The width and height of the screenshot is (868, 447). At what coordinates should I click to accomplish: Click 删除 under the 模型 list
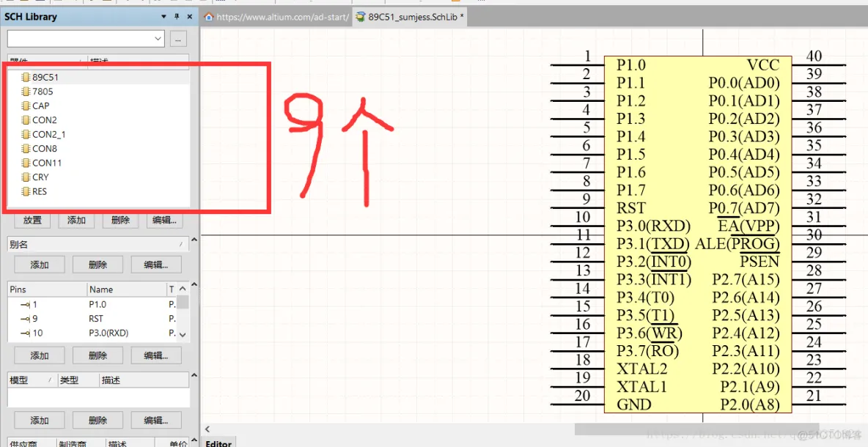(98, 420)
